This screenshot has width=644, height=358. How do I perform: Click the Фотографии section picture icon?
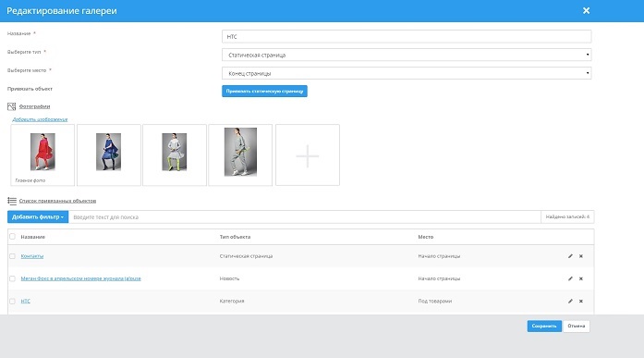tap(11, 106)
